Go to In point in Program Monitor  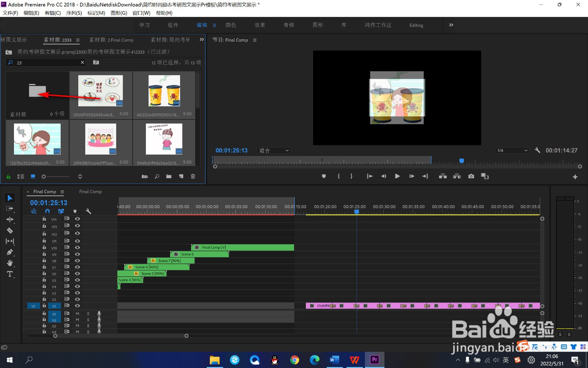pyautogui.click(x=369, y=176)
